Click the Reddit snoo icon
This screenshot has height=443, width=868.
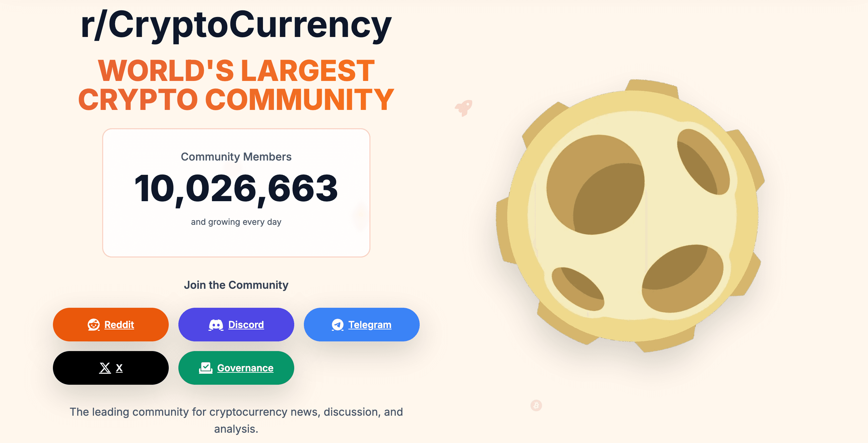tap(93, 325)
